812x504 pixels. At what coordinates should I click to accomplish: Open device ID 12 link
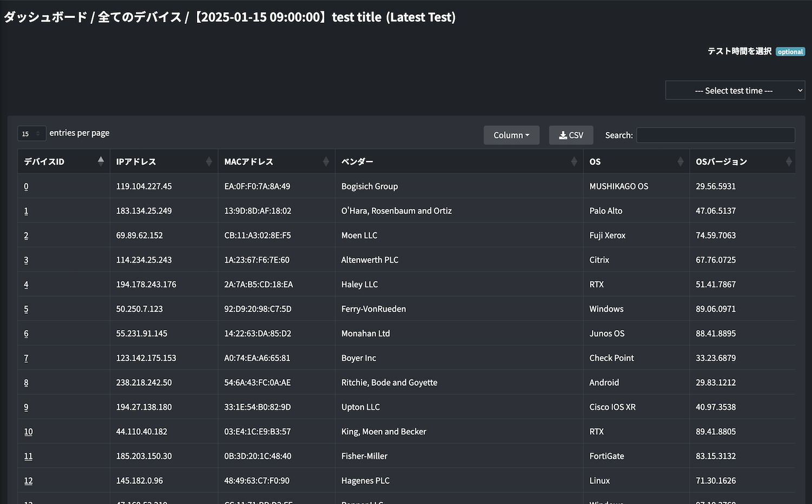(x=28, y=481)
